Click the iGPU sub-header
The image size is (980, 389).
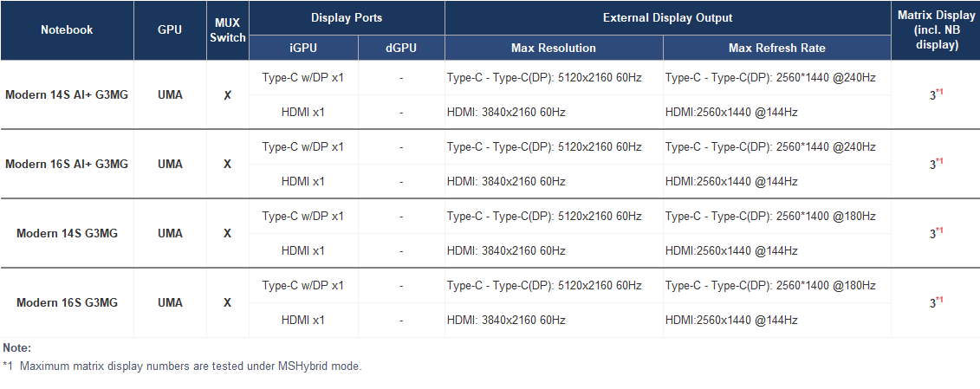click(304, 48)
